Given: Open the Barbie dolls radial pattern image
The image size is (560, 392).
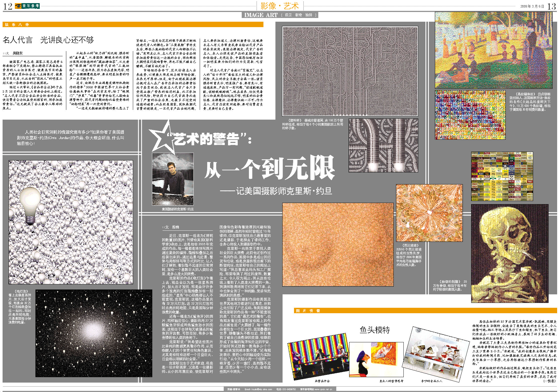Looking at the screenshot, I should click(429, 213).
